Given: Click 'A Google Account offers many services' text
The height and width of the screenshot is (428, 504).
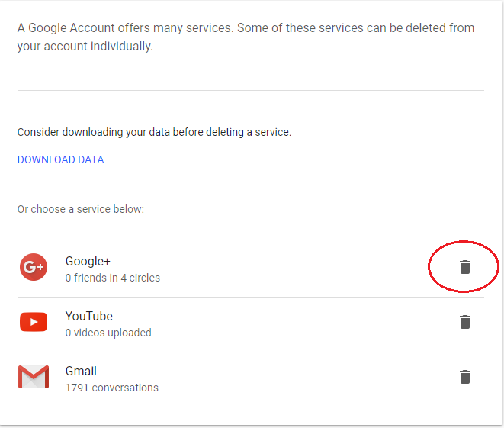Looking at the screenshot, I should (124, 28).
